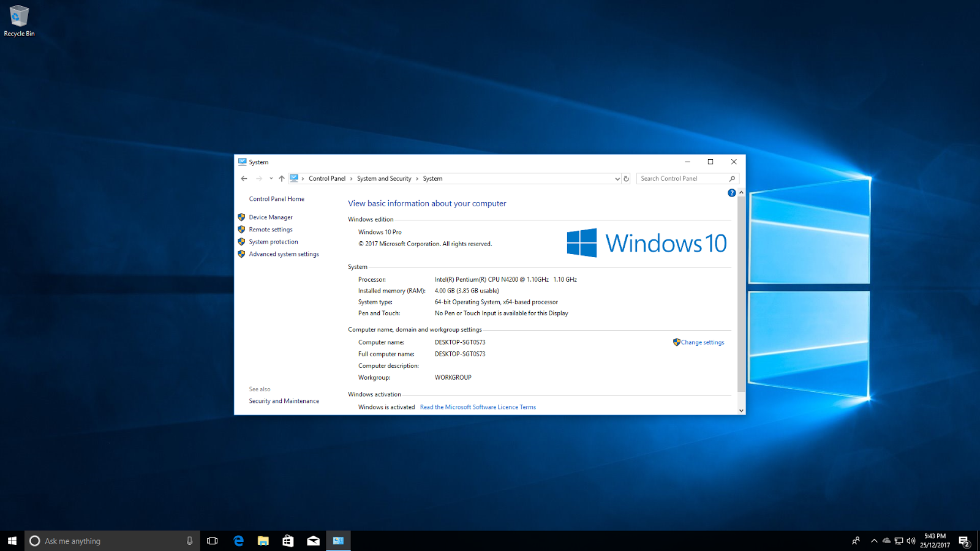Show hidden icons in the system tray
This screenshot has height=551, width=980.
[x=874, y=541]
